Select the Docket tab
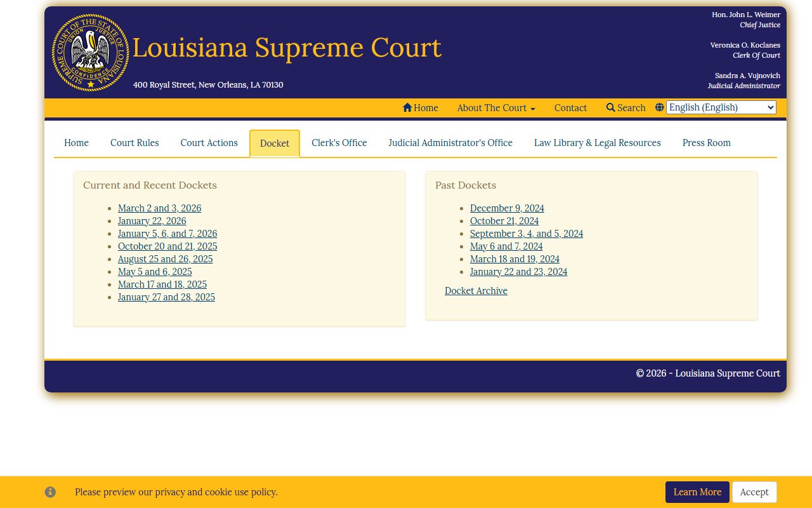The height and width of the screenshot is (508, 812). click(275, 144)
